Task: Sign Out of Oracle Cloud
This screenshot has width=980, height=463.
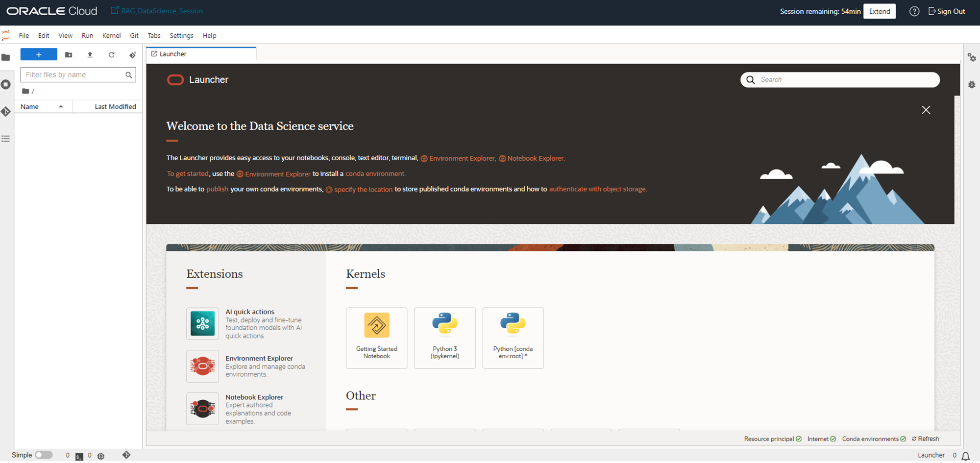Action: click(x=947, y=11)
